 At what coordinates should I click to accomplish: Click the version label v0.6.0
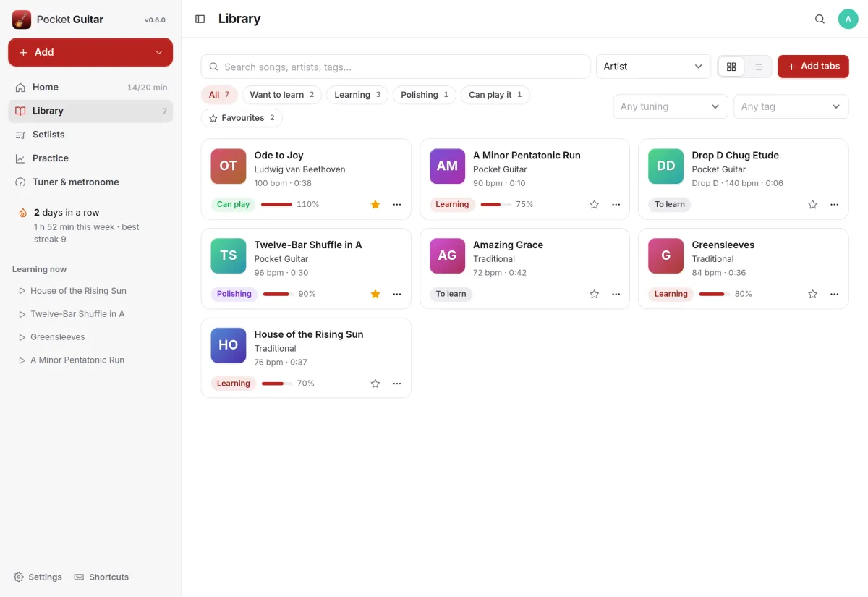[155, 20]
